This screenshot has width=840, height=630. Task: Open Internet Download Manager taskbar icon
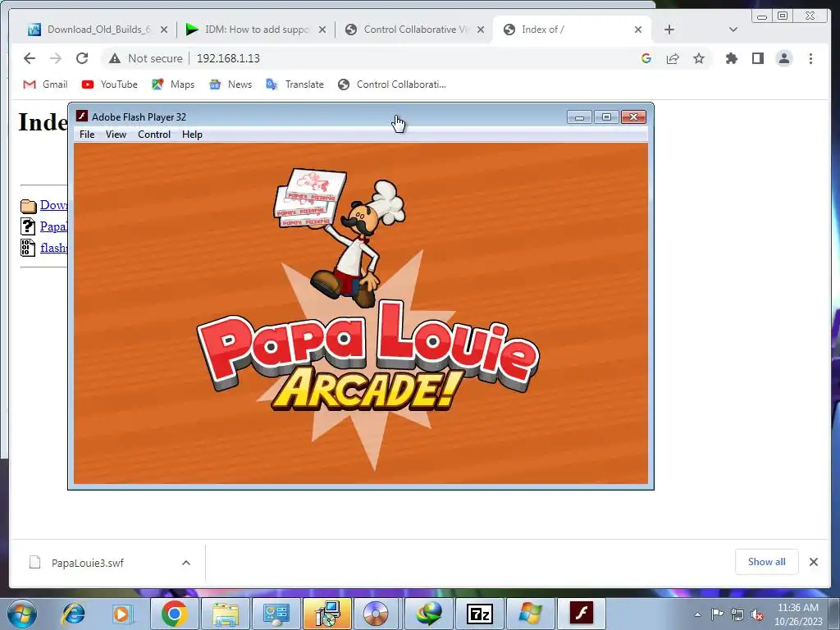428,614
